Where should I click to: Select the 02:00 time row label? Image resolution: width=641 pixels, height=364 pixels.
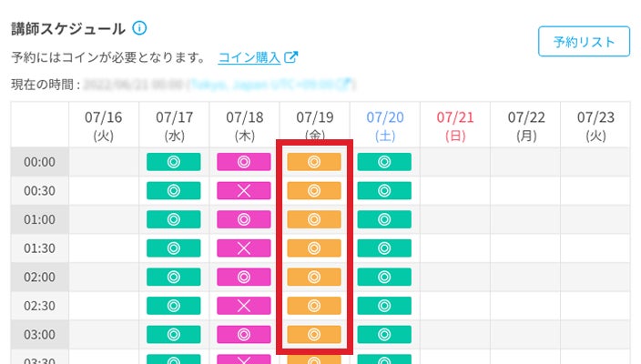point(39,277)
